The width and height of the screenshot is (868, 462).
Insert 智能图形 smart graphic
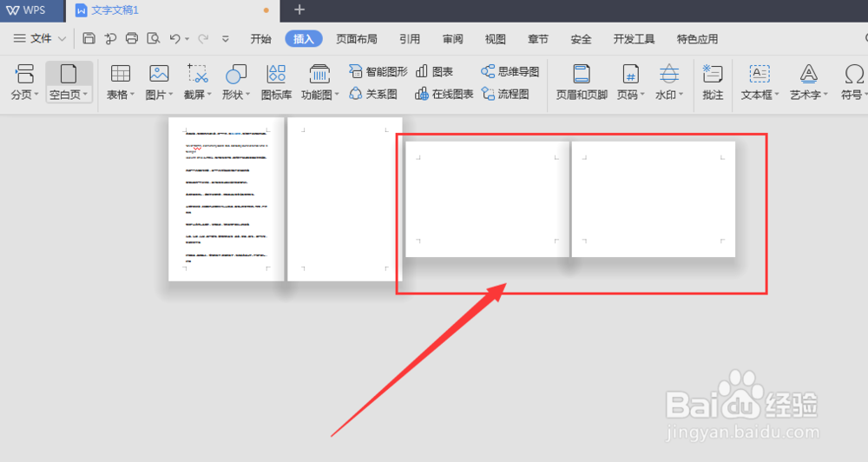[x=378, y=71]
